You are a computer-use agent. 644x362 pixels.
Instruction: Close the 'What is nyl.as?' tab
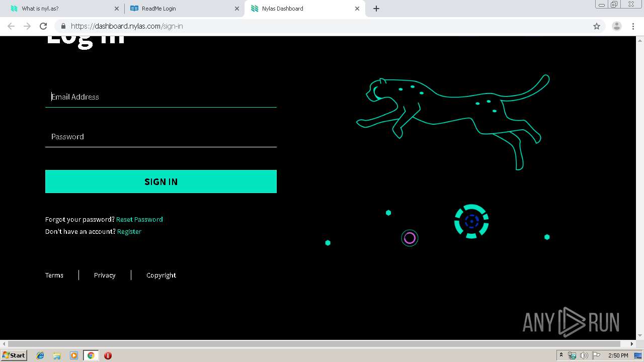pyautogui.click(x=117, y=9)
